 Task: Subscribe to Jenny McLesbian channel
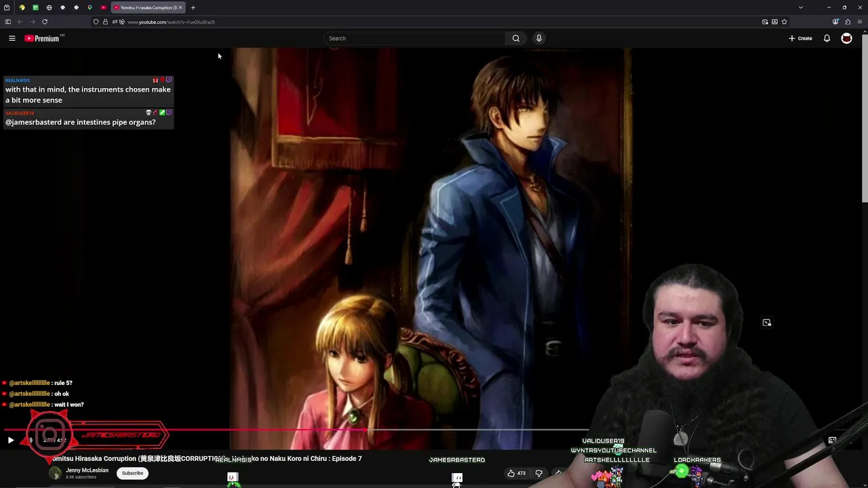132,473
